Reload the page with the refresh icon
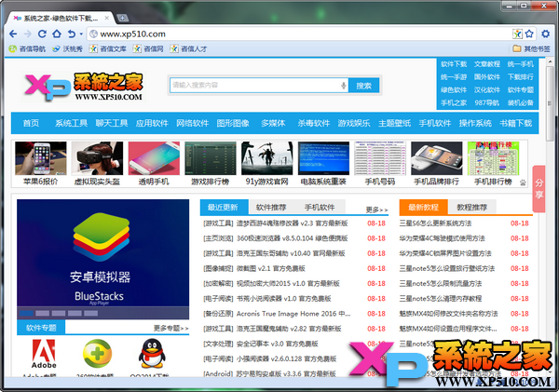Viewport: 559px width, 392px height. point(42,34)
